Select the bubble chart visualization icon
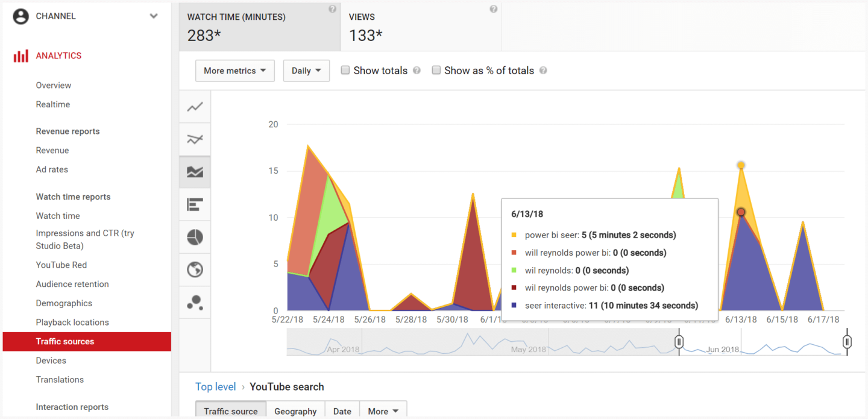 point(194,302)
